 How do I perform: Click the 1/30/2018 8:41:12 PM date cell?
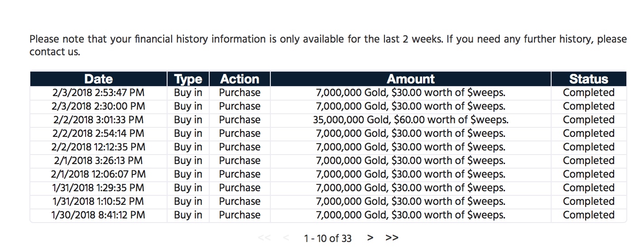point(99,215)
